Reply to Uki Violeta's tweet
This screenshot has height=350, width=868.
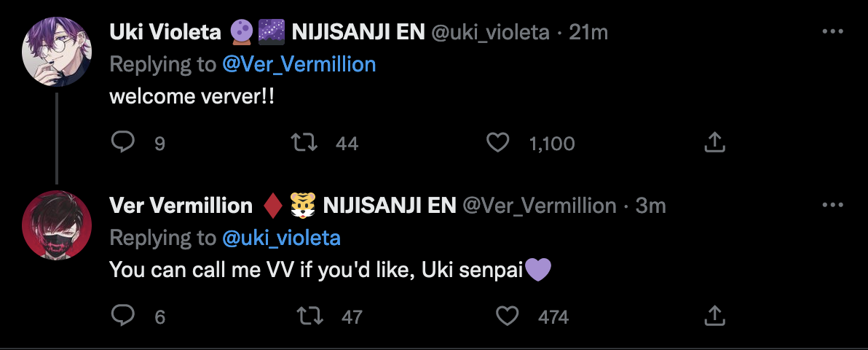(x=122, y=142)
